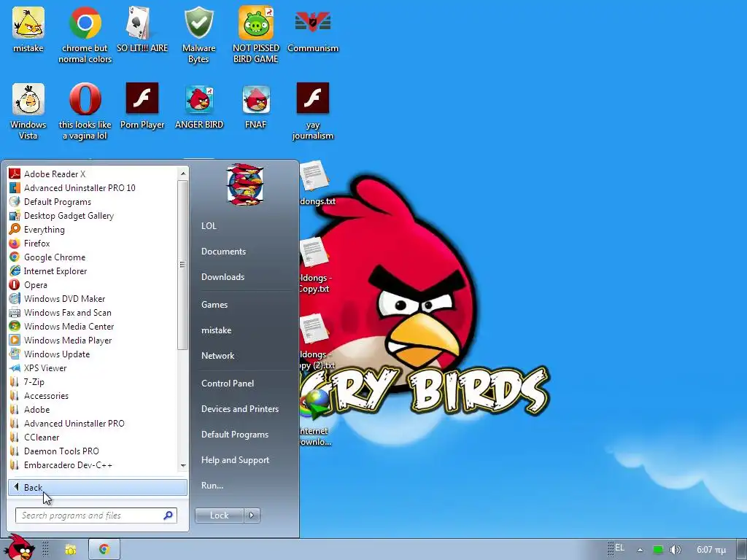
Task: Click the Angry Birds Start button
Action: tap(19, 548)
